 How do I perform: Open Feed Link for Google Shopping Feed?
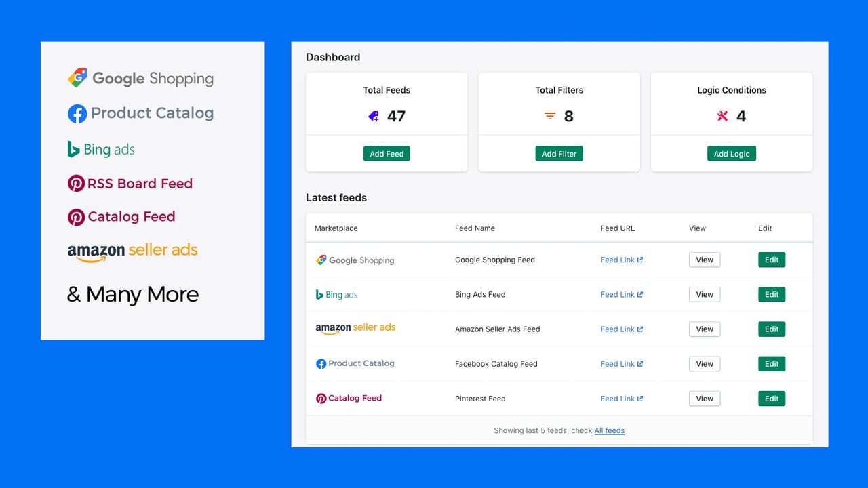(x=622, y=260)
